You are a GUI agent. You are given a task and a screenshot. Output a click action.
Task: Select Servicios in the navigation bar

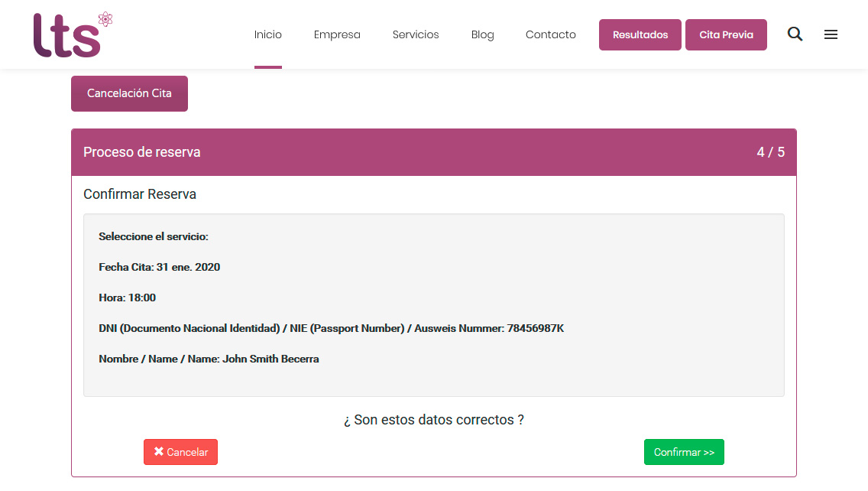coord(416,34)
